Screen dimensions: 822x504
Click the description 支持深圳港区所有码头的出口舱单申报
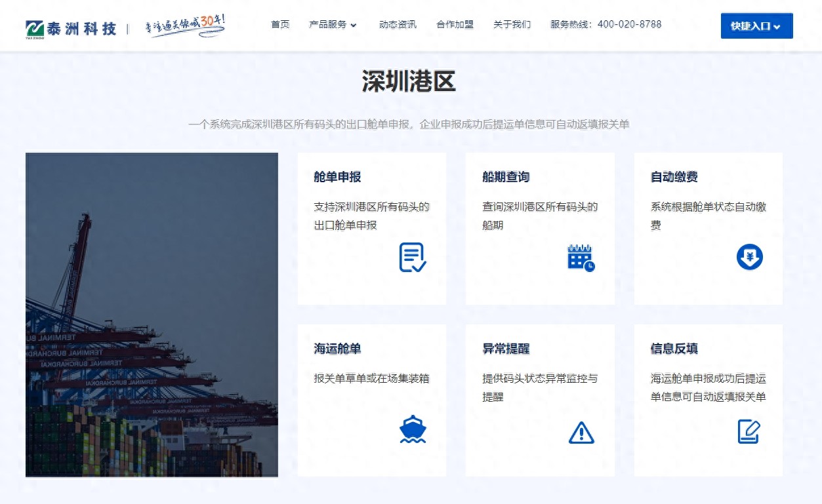tap(371, 216)
